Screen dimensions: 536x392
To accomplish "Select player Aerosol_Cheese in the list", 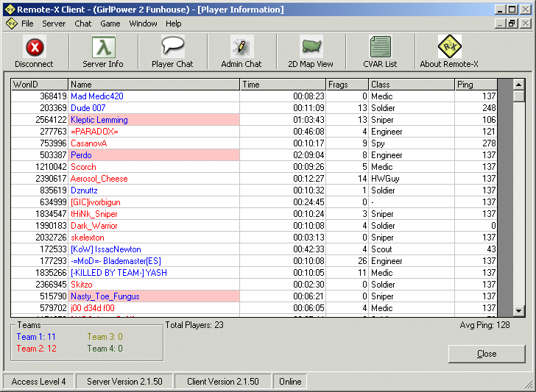I will tap(99, 179).
